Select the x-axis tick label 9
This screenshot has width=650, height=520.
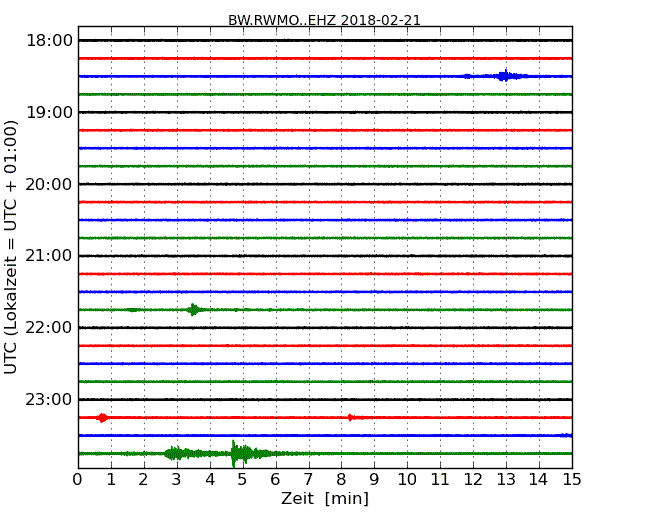(x=374, y=480)
